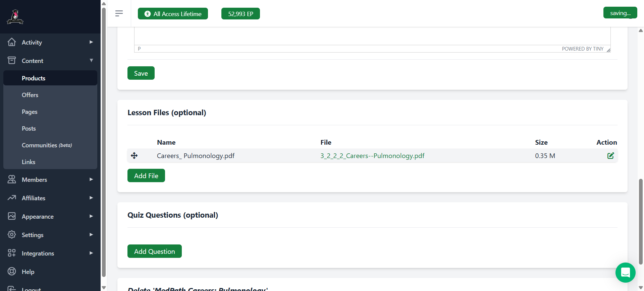Click the Integrations grid icon
644x291 pixels.
(12, 253)
